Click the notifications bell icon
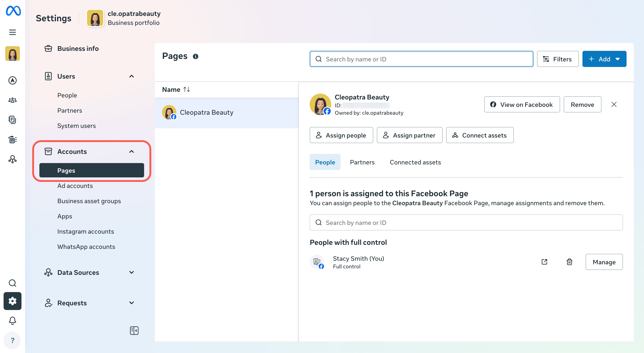 13,321
